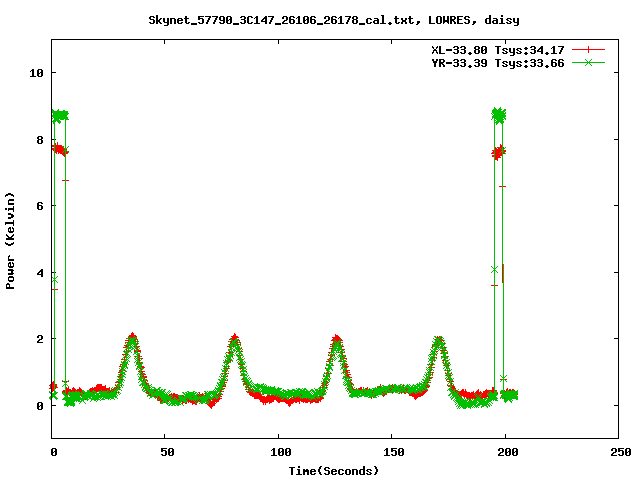Click x-axis tick label 250
Screen dimensions: 640x480
pos(621,452)
